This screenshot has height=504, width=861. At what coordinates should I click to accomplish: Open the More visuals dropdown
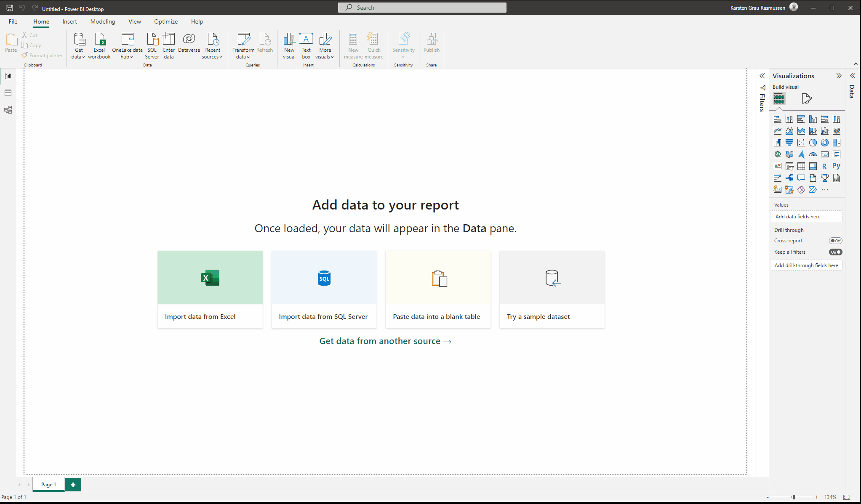coord(325,46)
